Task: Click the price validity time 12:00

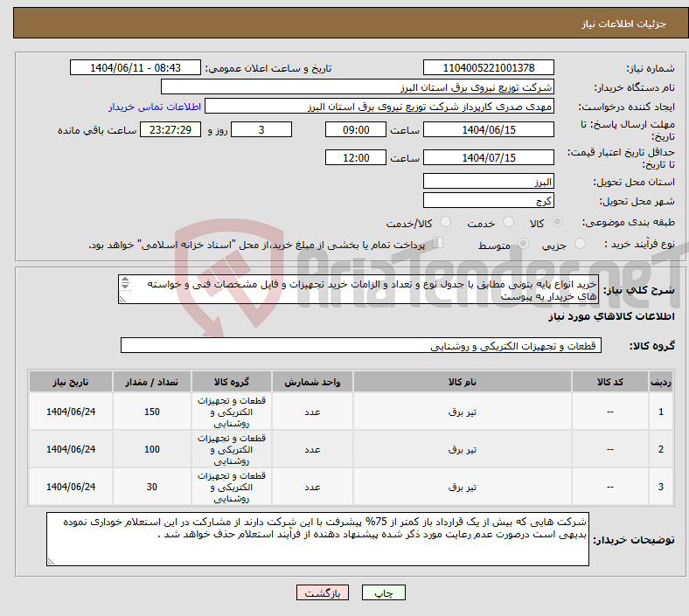Action: (356, 157)
